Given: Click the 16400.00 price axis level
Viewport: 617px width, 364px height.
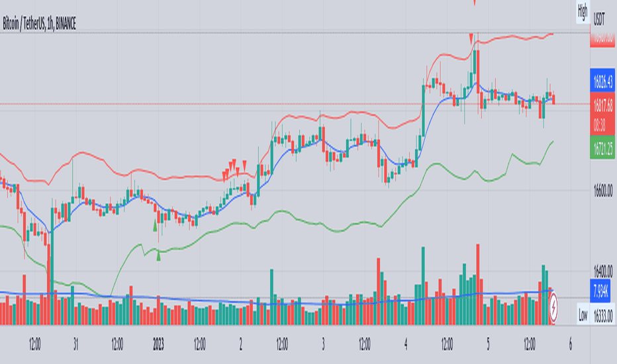Looking at the screenshot, I should coord(603,271).
